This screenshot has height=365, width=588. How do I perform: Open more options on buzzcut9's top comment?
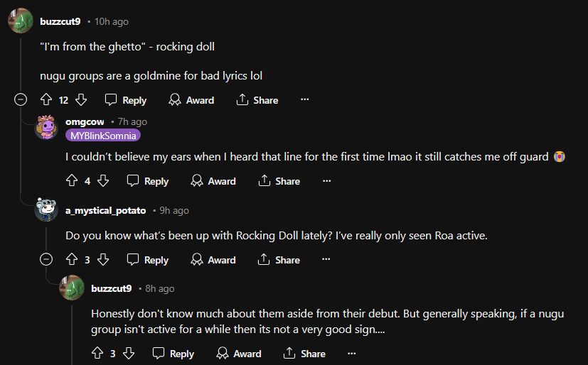click(x=304, y=100)
